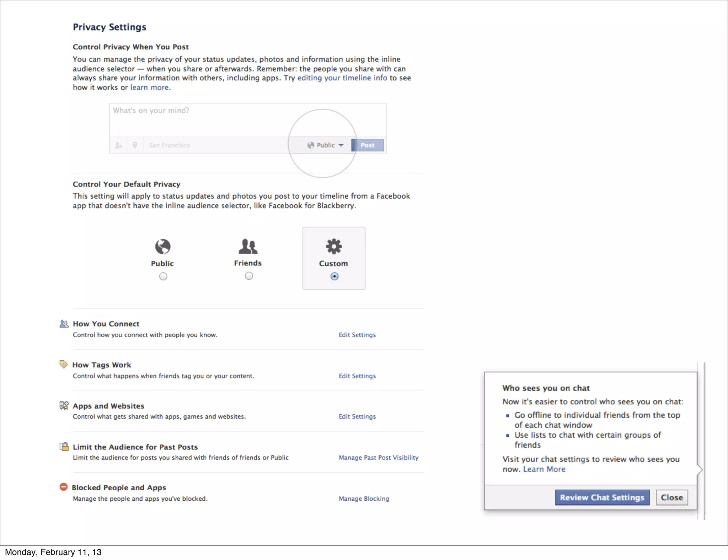
Task: Click the Apps and Websites icon
Action: [64, 405]
